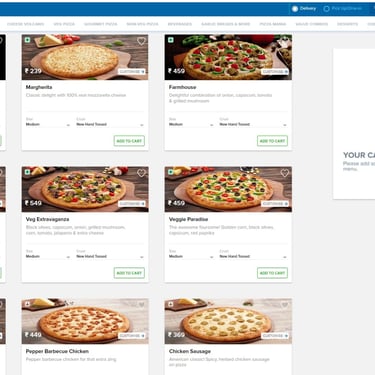Customise the Veggie Paradise pizza
The image size is (375, 375).
[x=275, y=204]
